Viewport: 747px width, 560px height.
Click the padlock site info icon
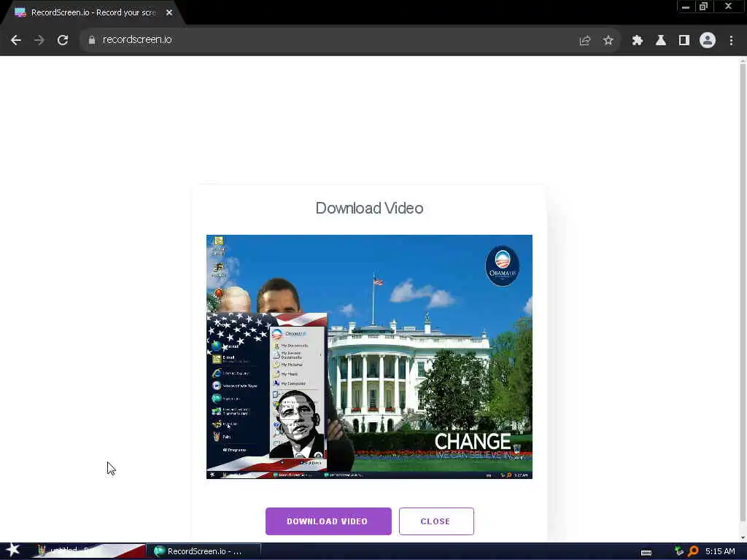[92, 41]
